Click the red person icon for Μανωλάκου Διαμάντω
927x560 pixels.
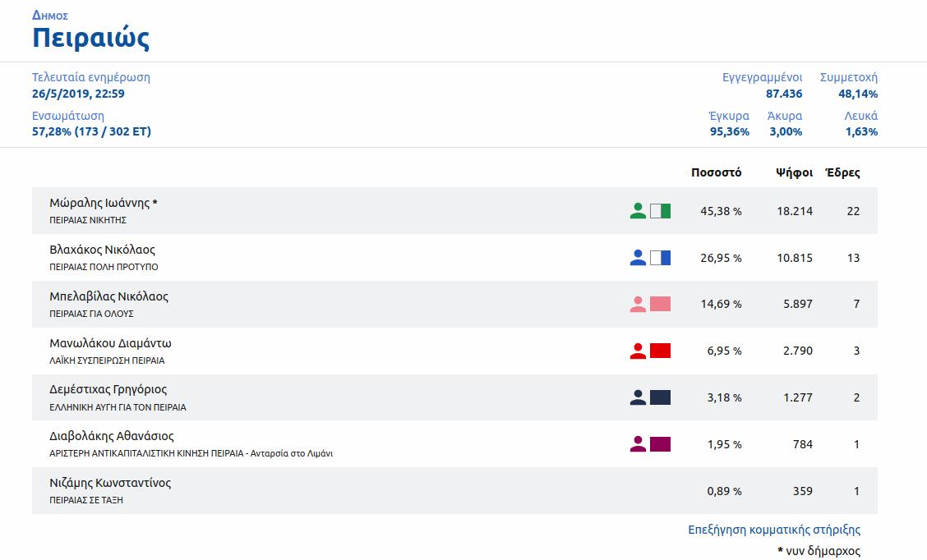[x=638, y=351]
